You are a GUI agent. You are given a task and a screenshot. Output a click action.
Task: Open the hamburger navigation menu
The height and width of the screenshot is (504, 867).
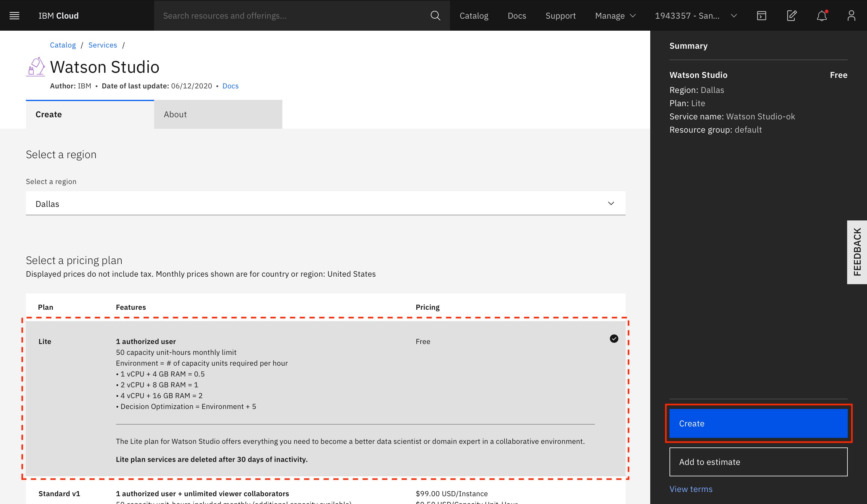coord(14,15)
